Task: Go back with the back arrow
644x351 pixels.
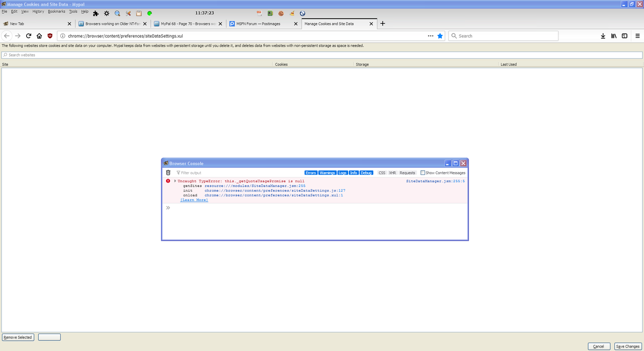Action: pos(7,36)
